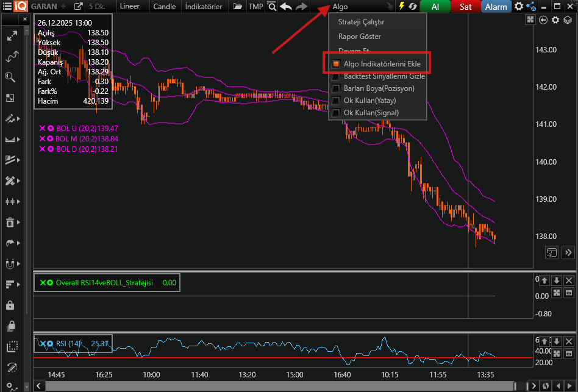Click the lightning bolt icon in top toolbar
The height and width of the screenshot is (392, 578).
pyautogui.click(x=401, y=7)
